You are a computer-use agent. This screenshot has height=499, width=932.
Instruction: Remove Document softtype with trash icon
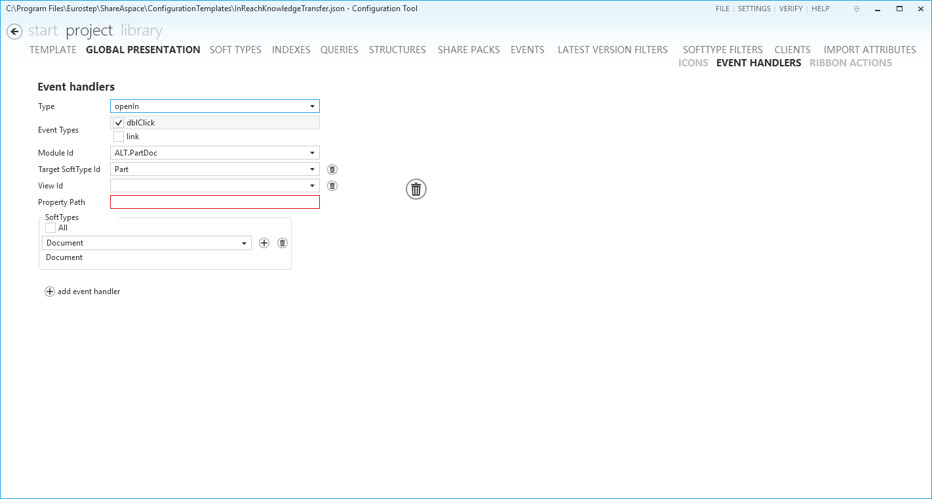(282, 243)
